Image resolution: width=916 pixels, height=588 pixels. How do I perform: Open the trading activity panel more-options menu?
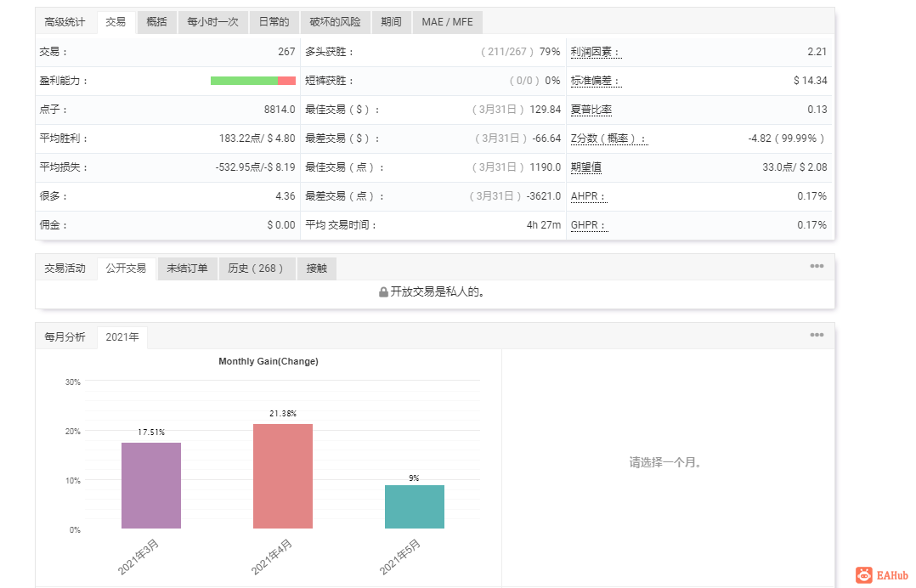[817, 266]
